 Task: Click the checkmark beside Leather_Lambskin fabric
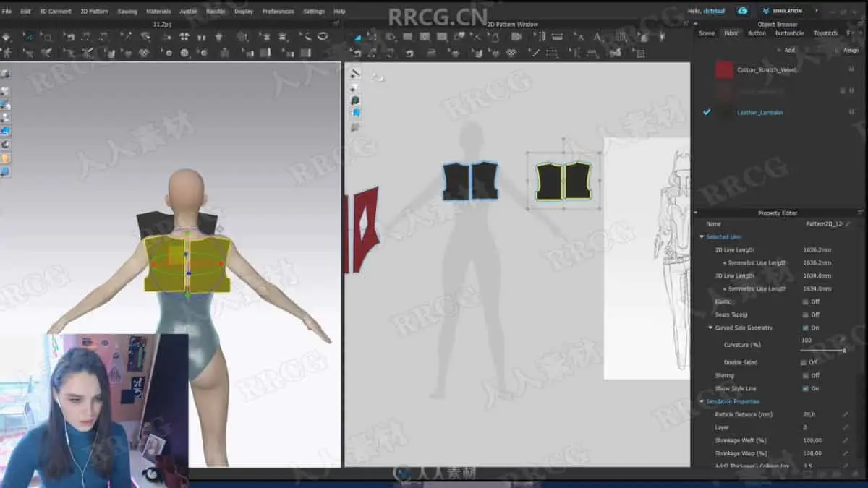[707, 112]
